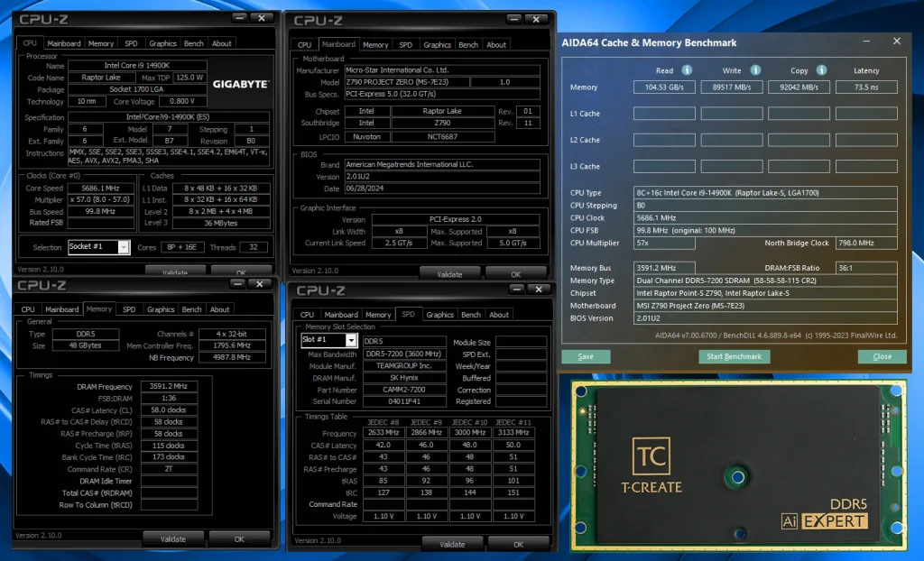Open Bench tab in SPD CPU-Z window

pos(471,315)
